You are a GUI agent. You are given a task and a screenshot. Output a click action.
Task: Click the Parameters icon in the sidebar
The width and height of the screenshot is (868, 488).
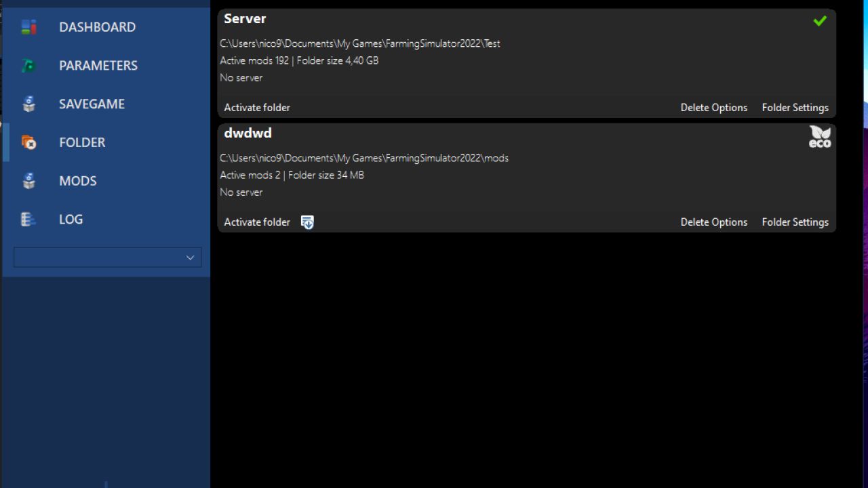pyautogui.click(x=28, y=66)
